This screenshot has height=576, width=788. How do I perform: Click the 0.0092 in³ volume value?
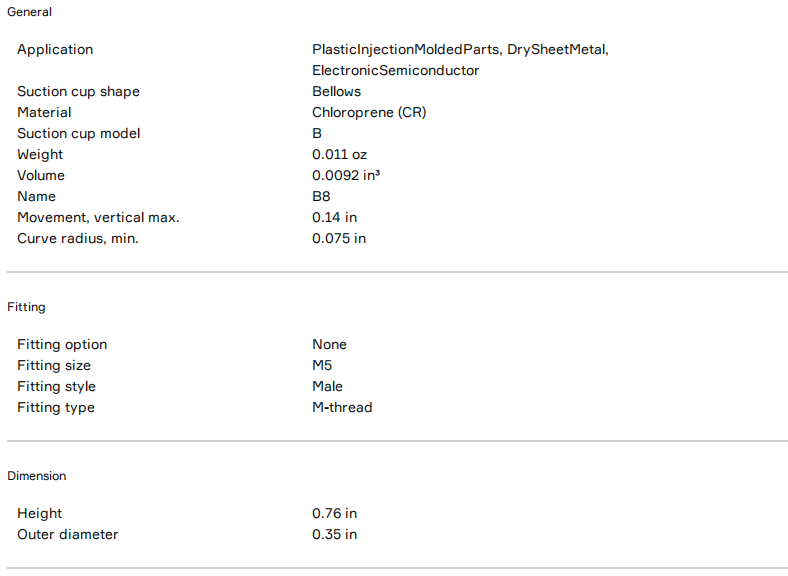click(346, 175)
